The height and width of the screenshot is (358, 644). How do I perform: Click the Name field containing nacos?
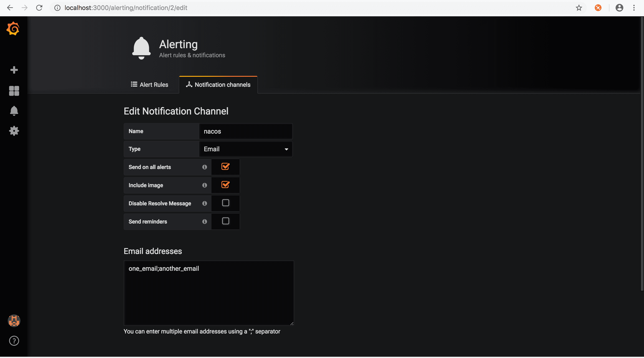pyautogui.click(x=246, y=131)
